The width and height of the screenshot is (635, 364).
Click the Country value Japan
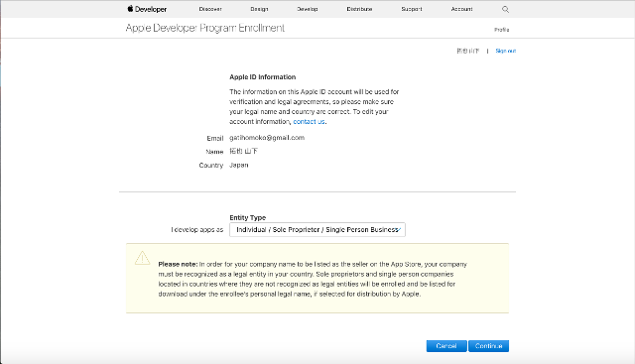(239, 166)
